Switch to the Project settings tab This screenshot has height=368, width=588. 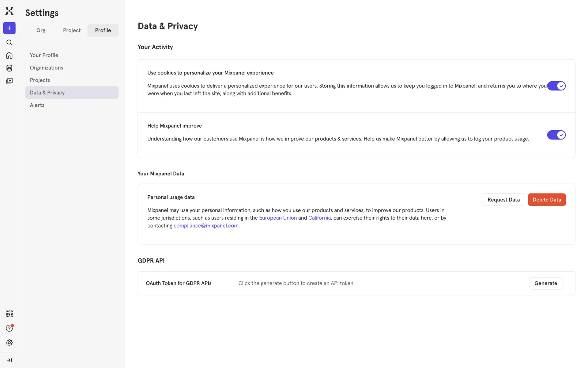(x=72, y=30)
